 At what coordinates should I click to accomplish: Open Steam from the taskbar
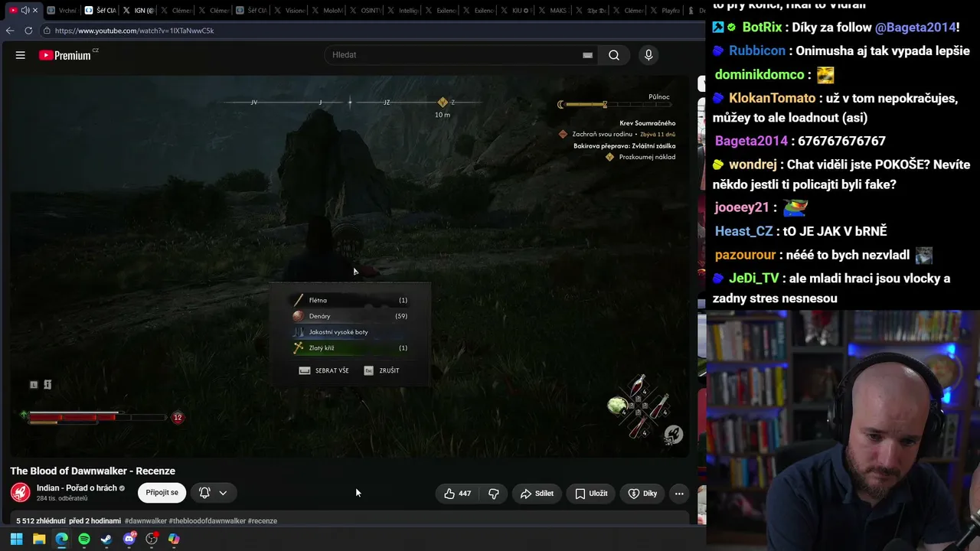coord(106,539)
